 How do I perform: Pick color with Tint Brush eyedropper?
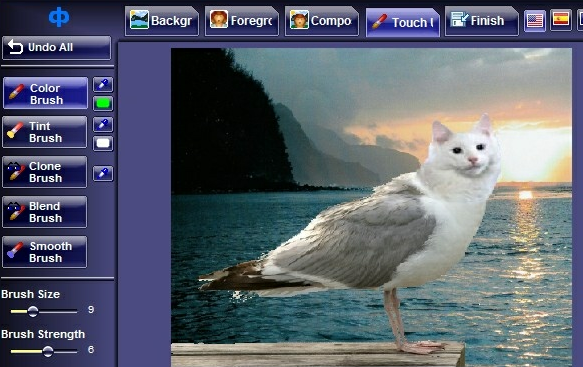click(103, 124)
